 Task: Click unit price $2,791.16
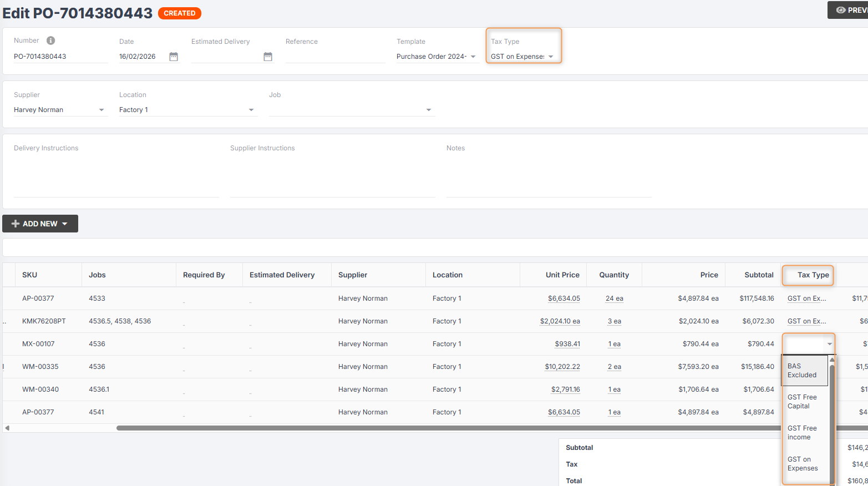(x=566, y=389)
